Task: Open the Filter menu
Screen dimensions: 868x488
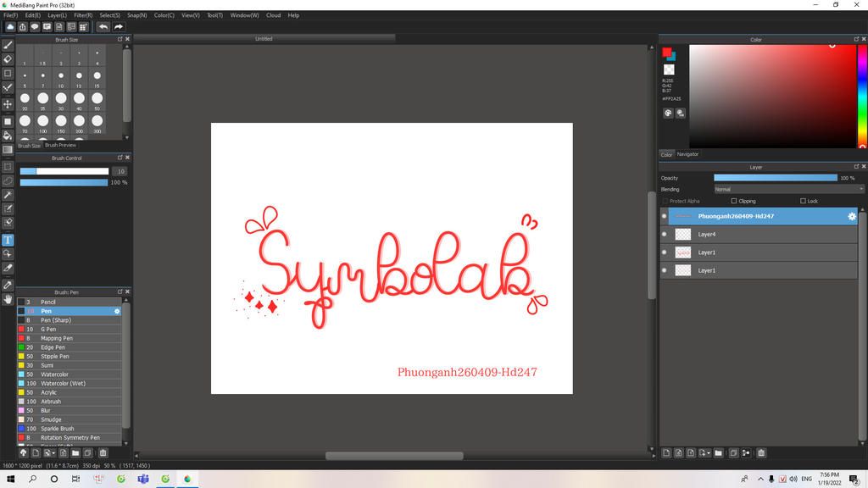Action: [x=83, y=15]
